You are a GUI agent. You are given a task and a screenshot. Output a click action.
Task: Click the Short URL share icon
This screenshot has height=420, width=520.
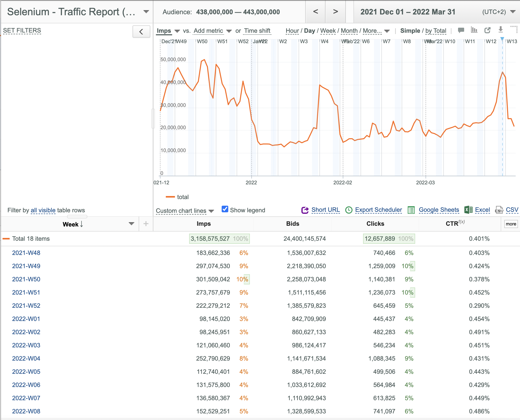[305, 210]
